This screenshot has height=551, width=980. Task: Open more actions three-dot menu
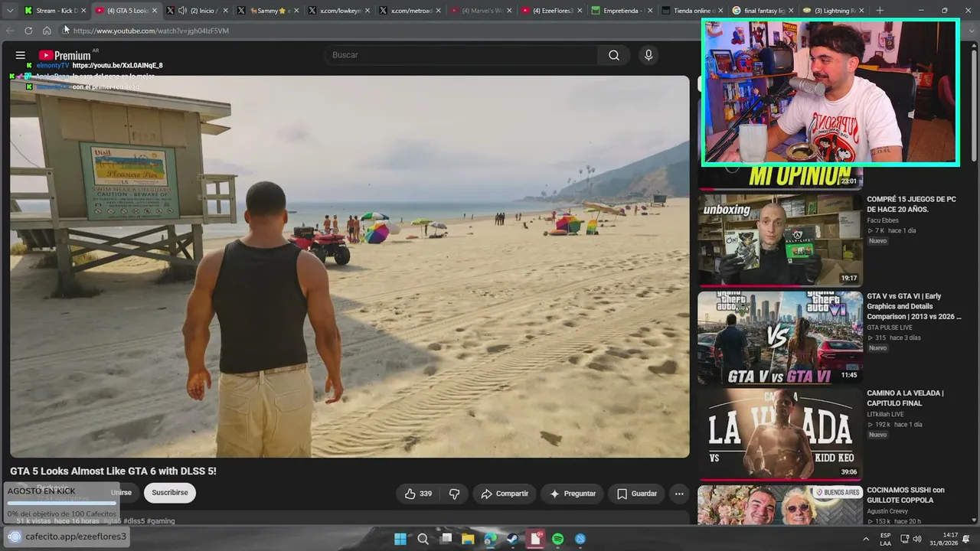tap(679, 494)
